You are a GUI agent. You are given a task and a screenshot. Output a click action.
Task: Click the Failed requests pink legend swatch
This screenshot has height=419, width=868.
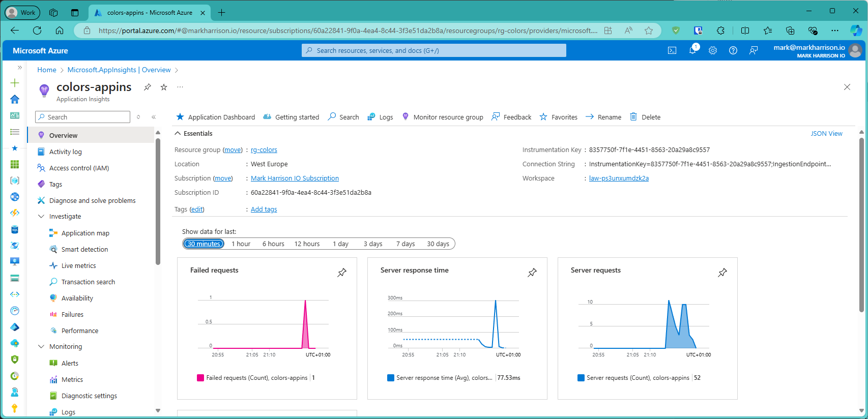point(200,378)
